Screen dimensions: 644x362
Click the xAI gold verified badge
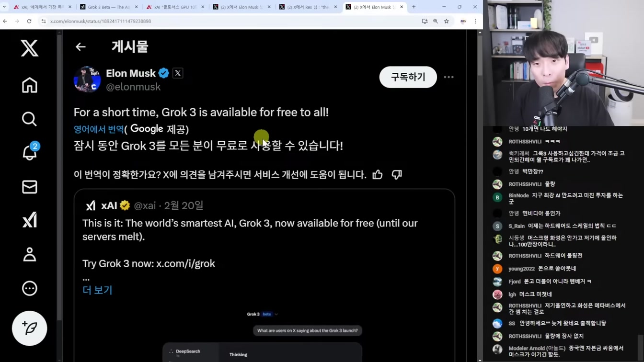click(125, 205)
